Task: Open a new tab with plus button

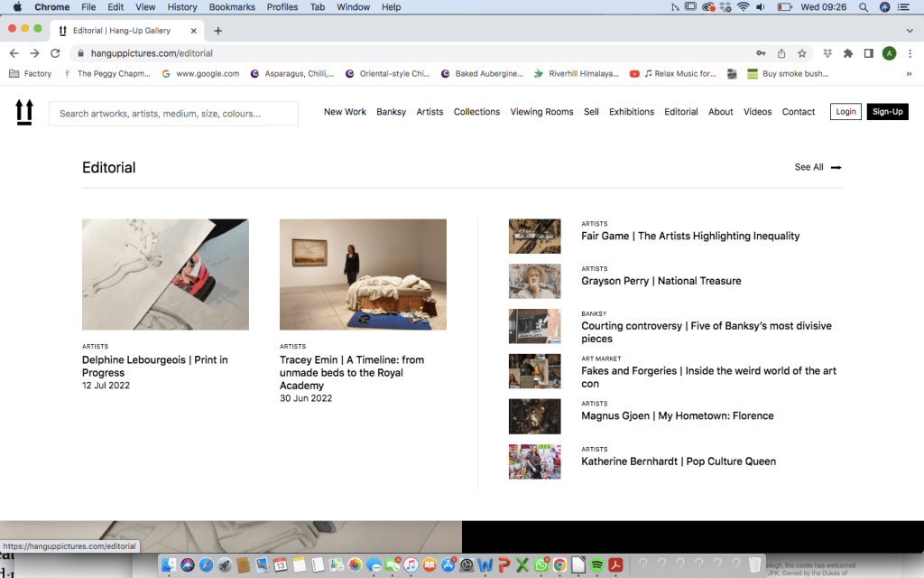Action: pos(217,31)
